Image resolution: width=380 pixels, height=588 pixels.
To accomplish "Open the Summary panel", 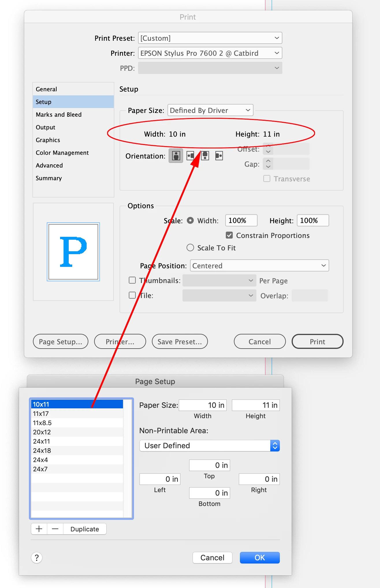I will click(x=73, y=178).
